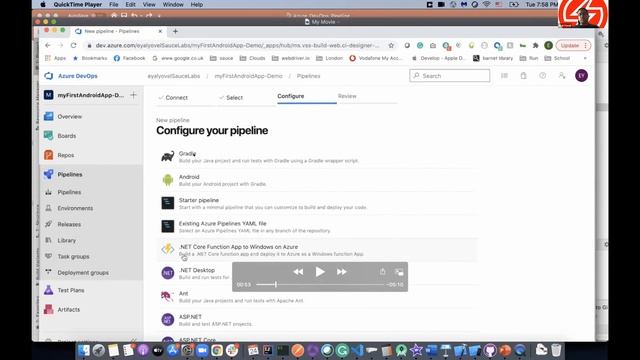640x360 pixels.
Task: Open the QuickTime Player Edit menu
Action: pos(130,4)
